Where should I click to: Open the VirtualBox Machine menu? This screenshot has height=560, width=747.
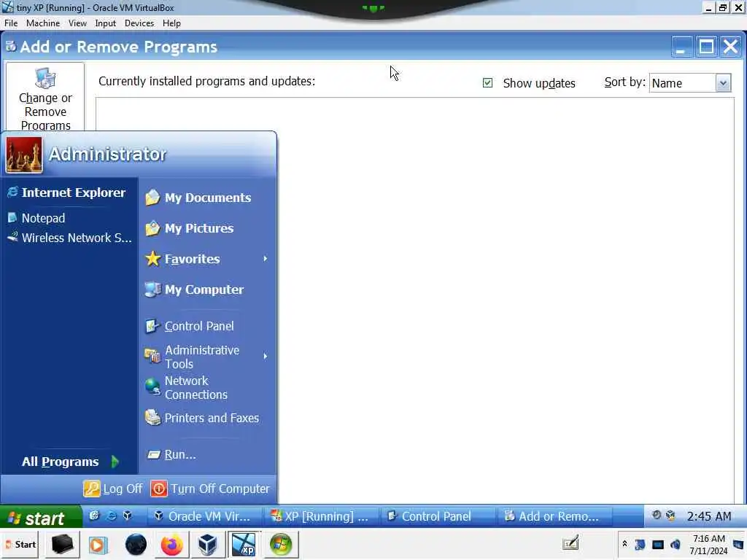tap(43, 23)
